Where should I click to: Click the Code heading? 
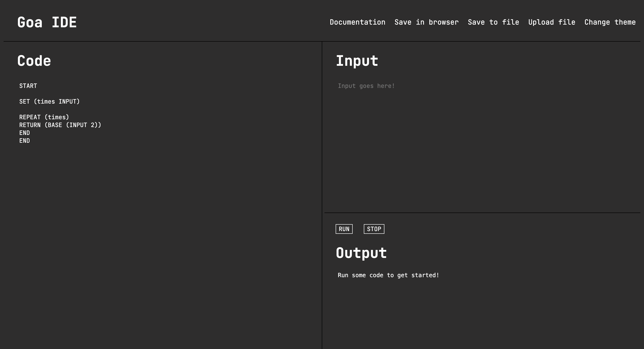pos(34,61)
